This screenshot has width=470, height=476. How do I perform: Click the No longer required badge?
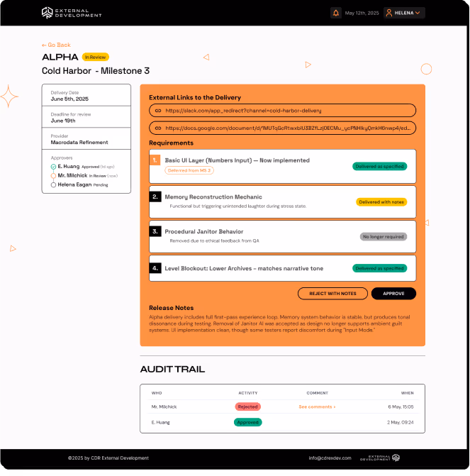pyautogui.click(x=384, y=237)
